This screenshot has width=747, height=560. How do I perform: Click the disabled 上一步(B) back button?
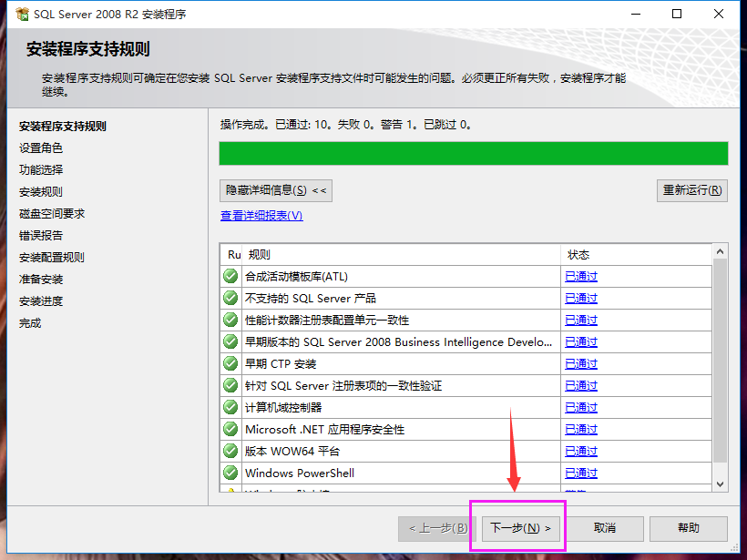437,528
